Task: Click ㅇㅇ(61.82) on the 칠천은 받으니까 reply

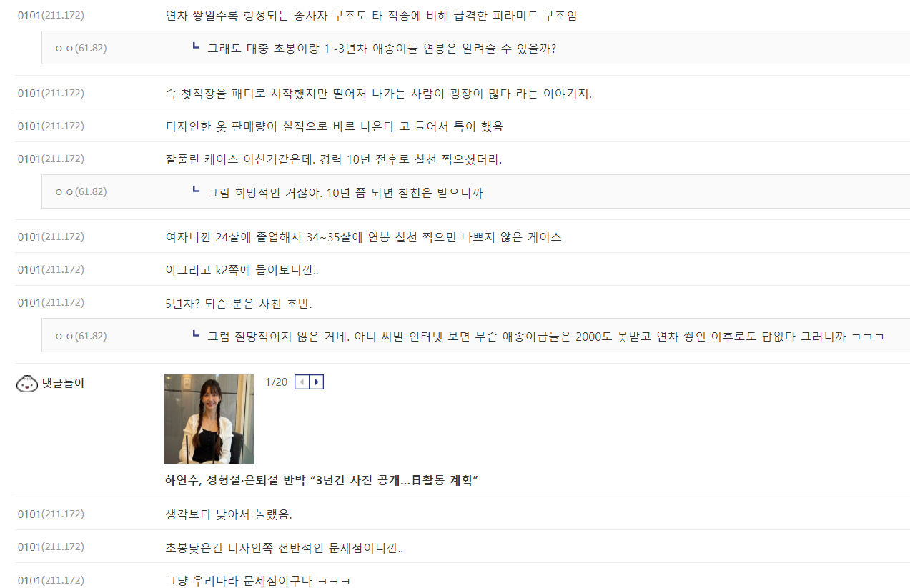Action: click(81, 191)
